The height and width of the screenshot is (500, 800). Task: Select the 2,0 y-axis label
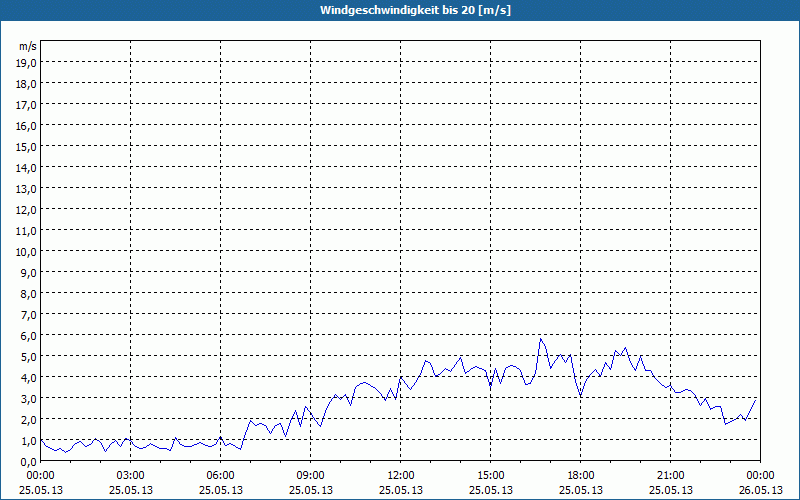[29, 419]
